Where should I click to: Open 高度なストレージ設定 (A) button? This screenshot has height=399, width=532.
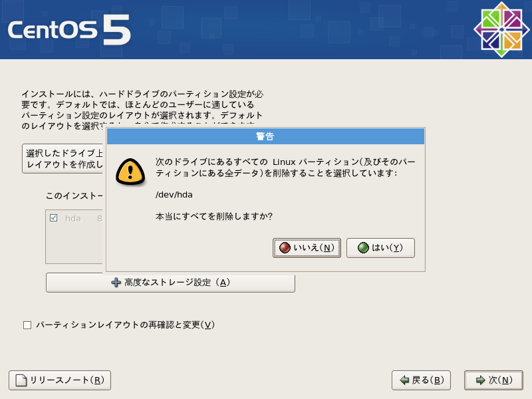tap(170, 283)
